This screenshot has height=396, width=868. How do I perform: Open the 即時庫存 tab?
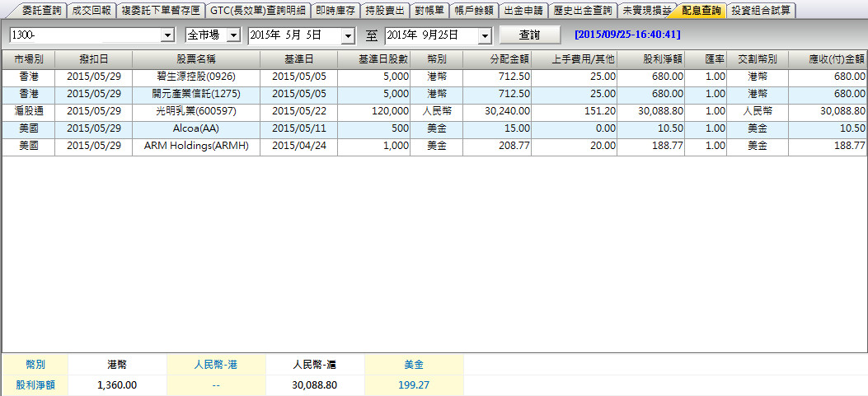point(335,11)
